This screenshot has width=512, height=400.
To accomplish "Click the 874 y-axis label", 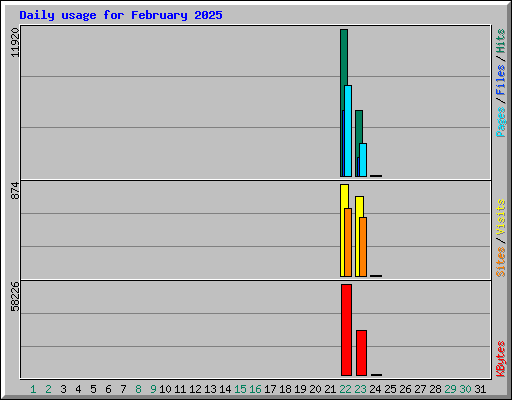I will click(15, 190).
